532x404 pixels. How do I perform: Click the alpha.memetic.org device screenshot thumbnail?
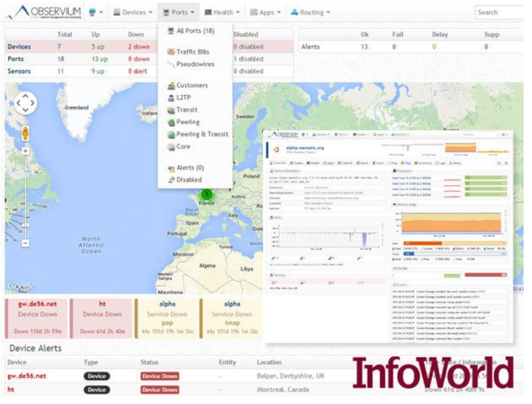(388, 236)
